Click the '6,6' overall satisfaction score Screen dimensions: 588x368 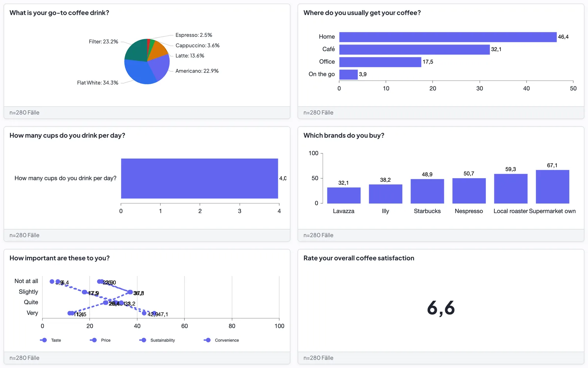441,308
